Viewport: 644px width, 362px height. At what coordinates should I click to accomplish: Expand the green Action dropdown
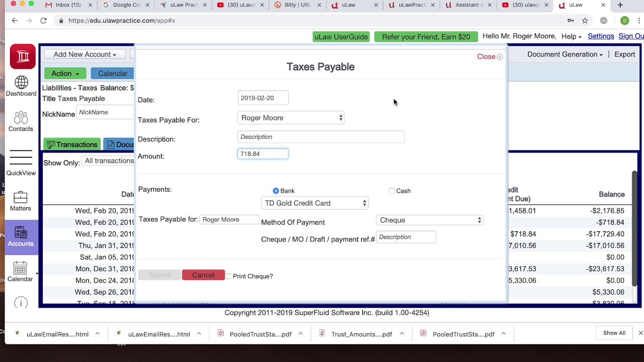65,73
